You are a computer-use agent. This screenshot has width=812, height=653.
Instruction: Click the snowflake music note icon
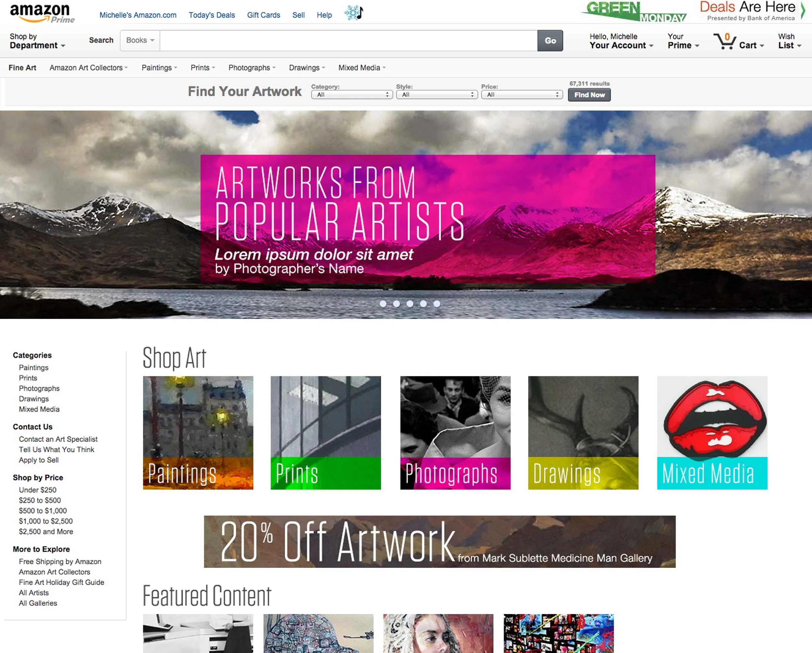coord(353,13)
